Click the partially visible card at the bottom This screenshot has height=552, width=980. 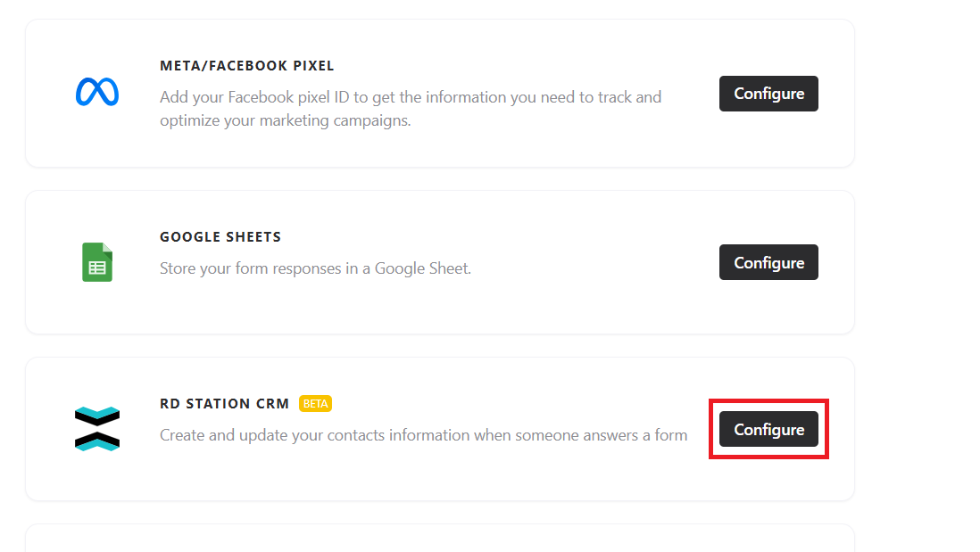coord(439,540)
